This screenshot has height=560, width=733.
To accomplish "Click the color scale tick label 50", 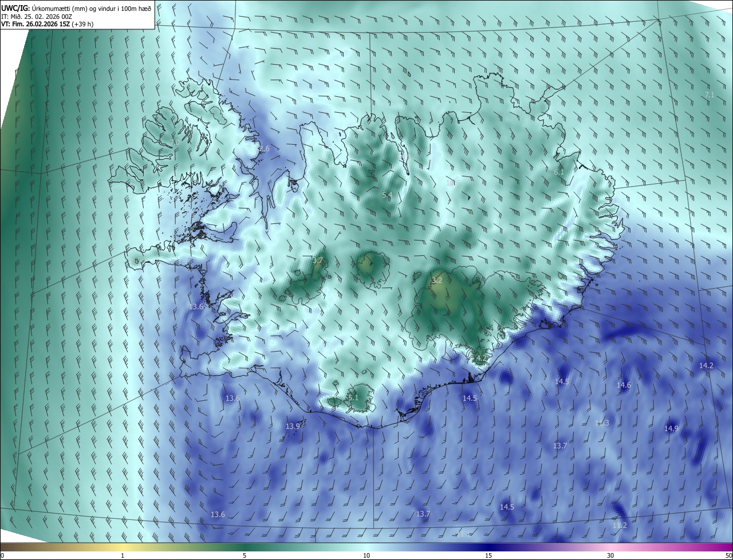I will click(728, 555).
